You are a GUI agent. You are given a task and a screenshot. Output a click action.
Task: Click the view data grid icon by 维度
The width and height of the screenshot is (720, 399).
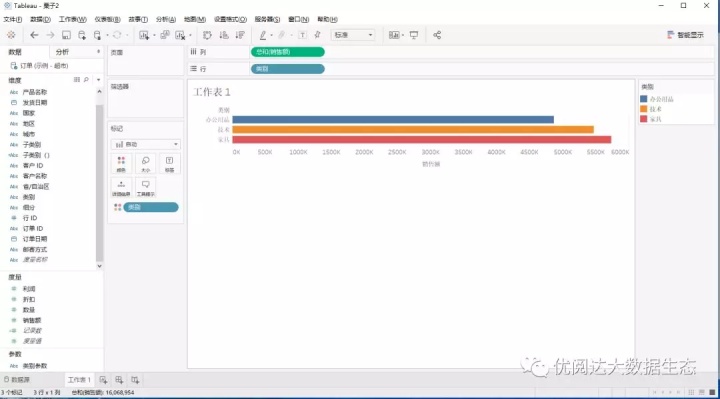tap(77, 80)
